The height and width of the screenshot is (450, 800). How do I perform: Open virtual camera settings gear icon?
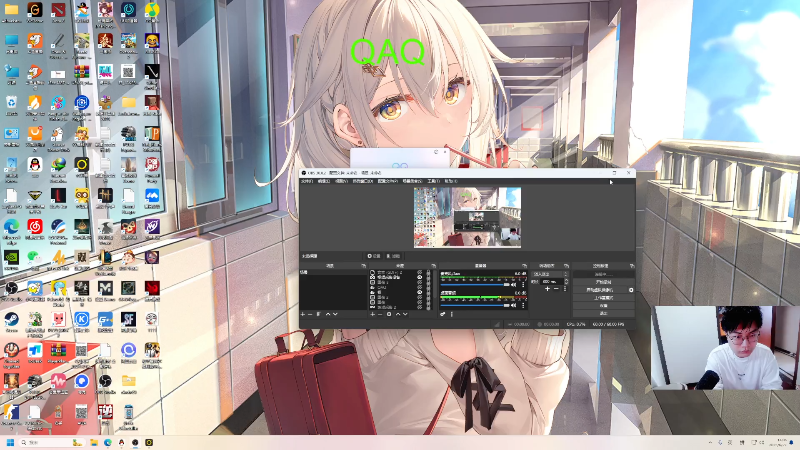coord(631,290)
